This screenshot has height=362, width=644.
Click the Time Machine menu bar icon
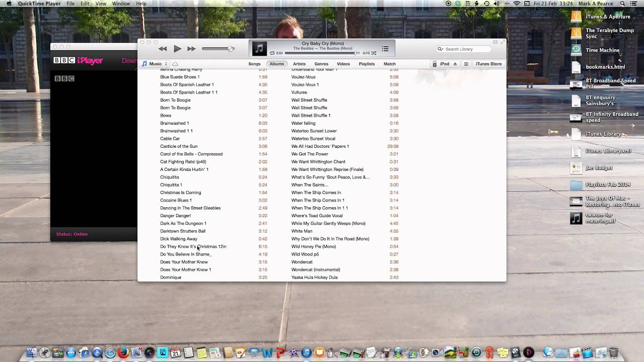(x=487, y=4)
